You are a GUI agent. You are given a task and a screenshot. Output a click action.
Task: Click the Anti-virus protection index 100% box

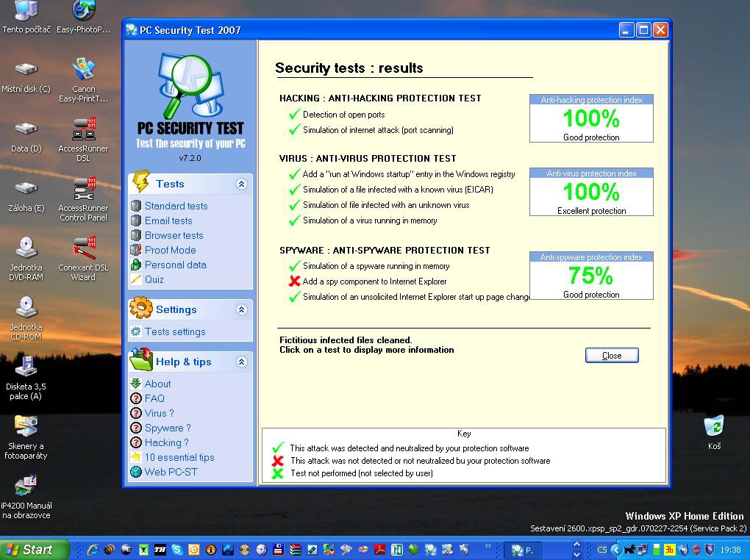coord(591,192)
